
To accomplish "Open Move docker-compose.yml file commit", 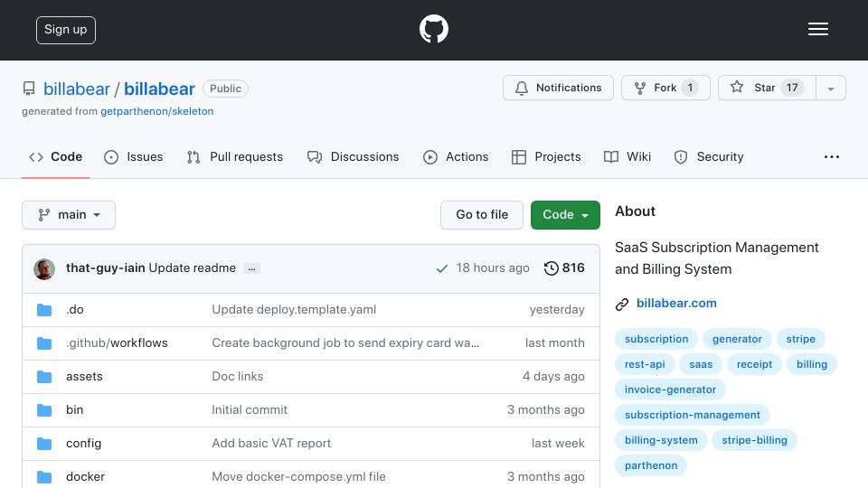I will pyautogui.click(x=298, y=477).
